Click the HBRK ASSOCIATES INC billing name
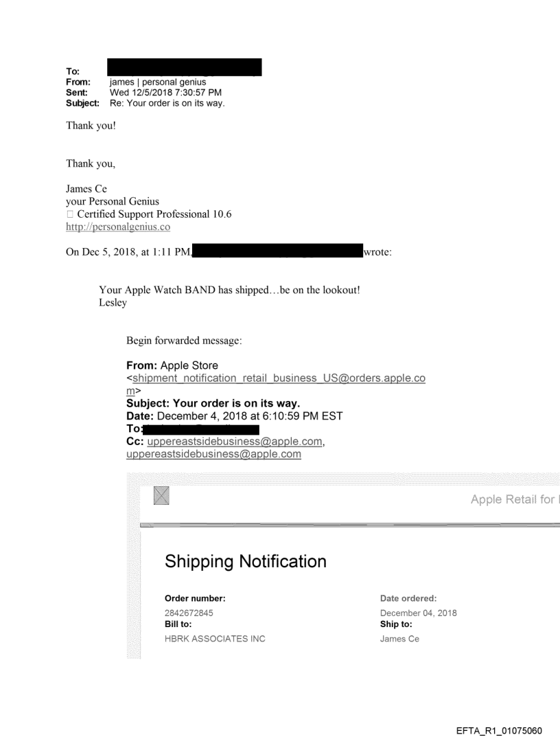560x737 pixels. pyautogui.click(x=215, y=639)
